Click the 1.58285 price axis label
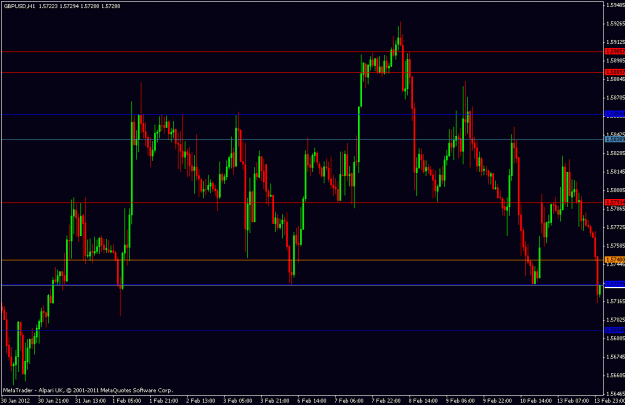 pyautogui.click(x=615, y=153)
